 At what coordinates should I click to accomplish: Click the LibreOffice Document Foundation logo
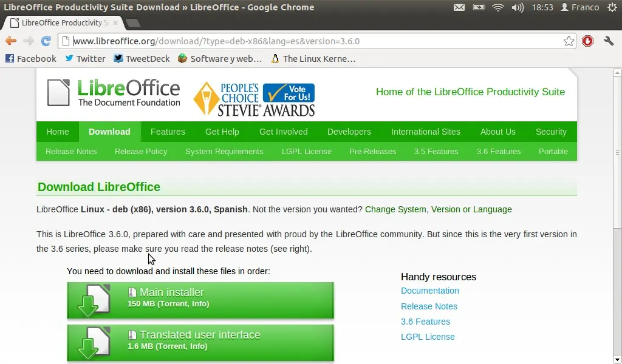coord(114,93)
